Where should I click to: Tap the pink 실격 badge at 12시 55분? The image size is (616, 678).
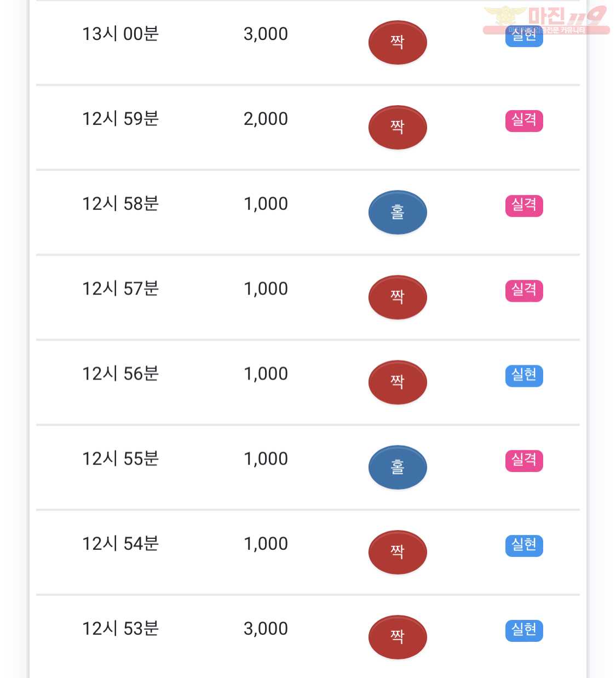point(524,460)
